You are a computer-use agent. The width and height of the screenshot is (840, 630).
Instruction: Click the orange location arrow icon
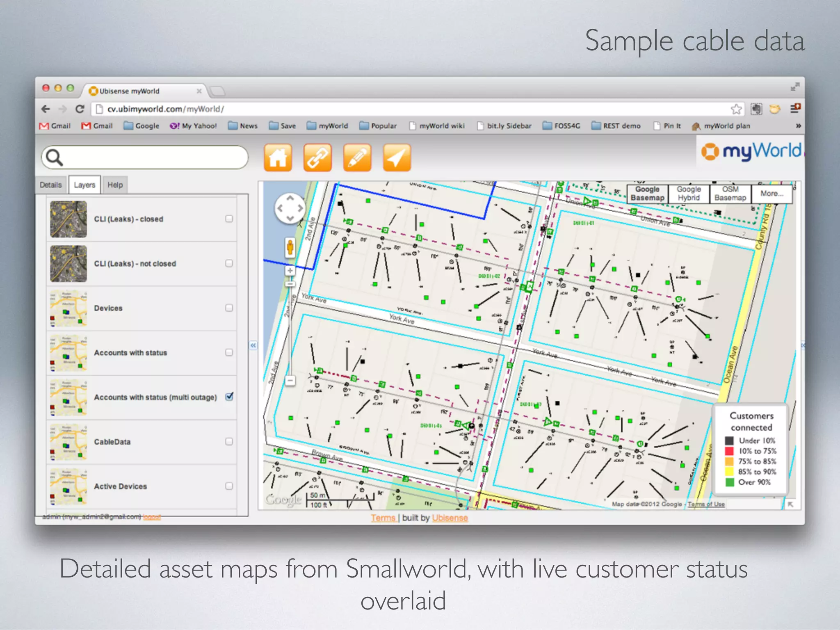click(x=397, y=157)
